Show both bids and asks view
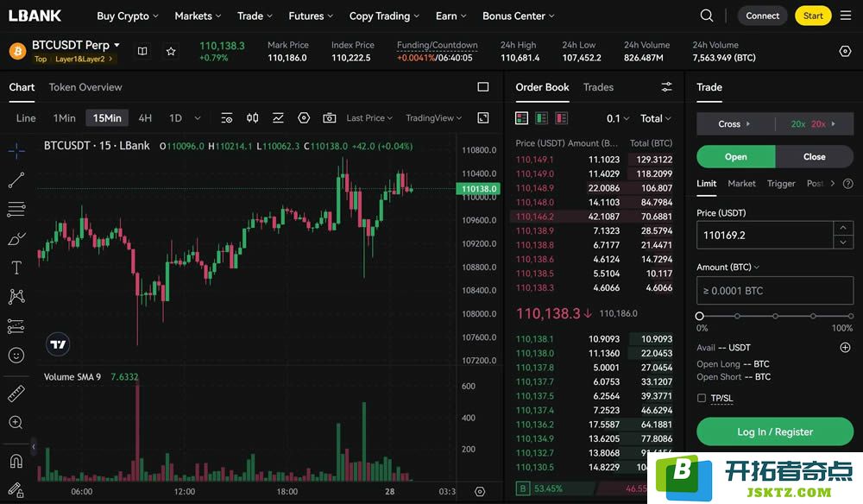 [521, 117]
